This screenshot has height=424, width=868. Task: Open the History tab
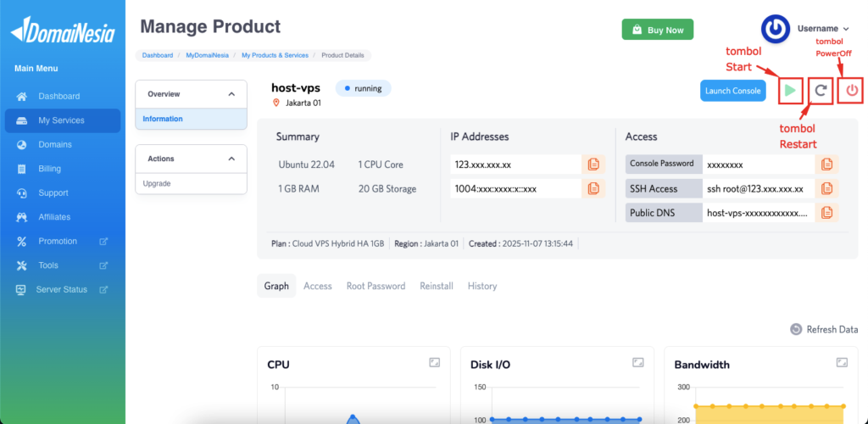pos(482,286)
